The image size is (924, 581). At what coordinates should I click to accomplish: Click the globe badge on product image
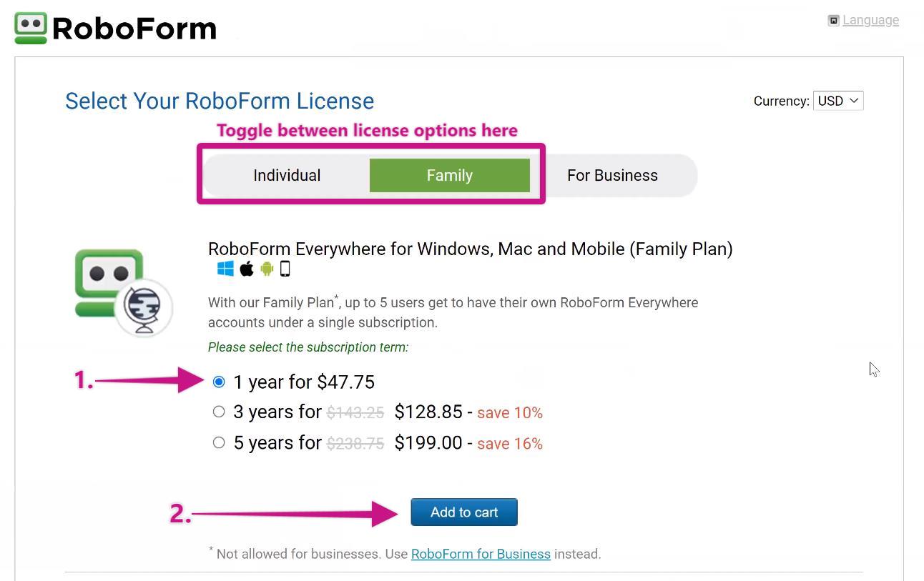144,307
